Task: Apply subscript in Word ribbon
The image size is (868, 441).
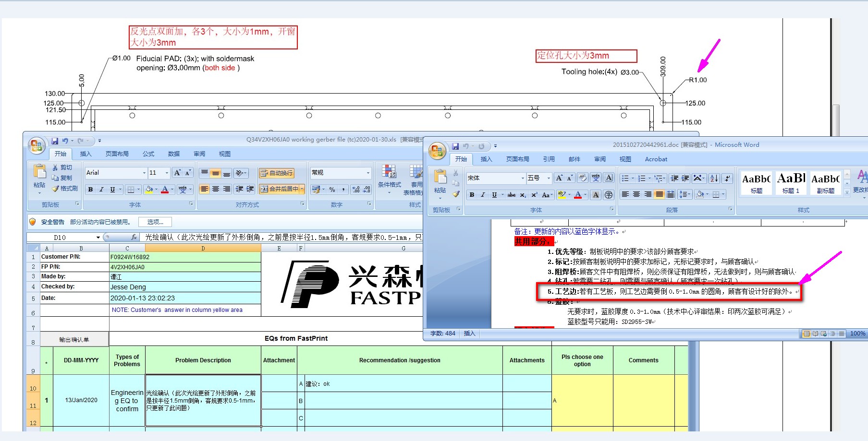Action: click(x=523, y=194)
